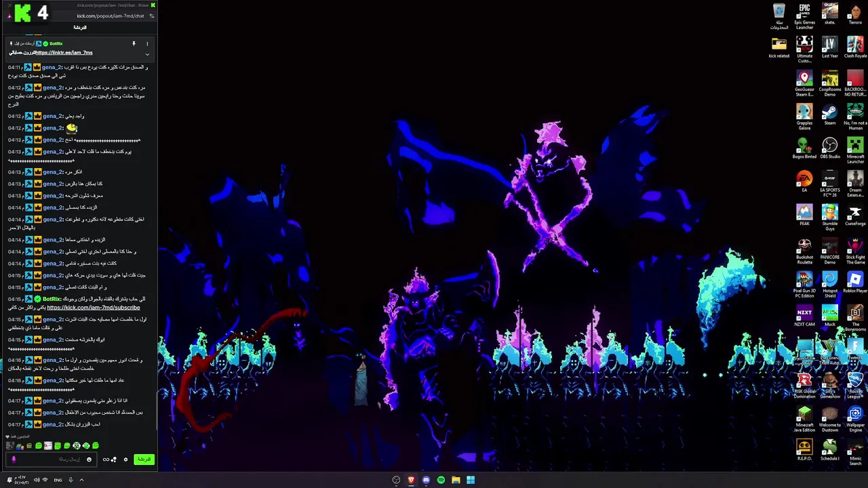The height and width of the screenshot is (488, 868).
Task: Open the clock and date in taskbar
Action: click(23, 480)
